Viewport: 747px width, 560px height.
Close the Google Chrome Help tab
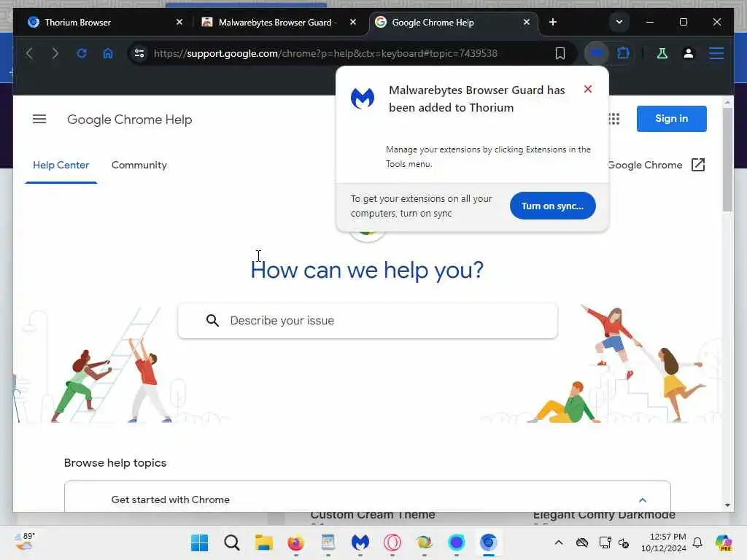coord(527,22)
